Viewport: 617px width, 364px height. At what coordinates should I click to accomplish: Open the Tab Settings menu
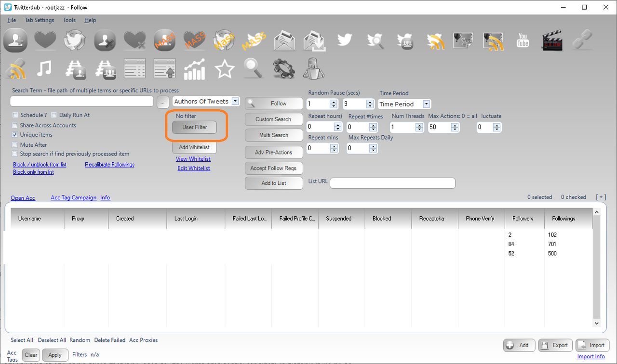point(40,20)
